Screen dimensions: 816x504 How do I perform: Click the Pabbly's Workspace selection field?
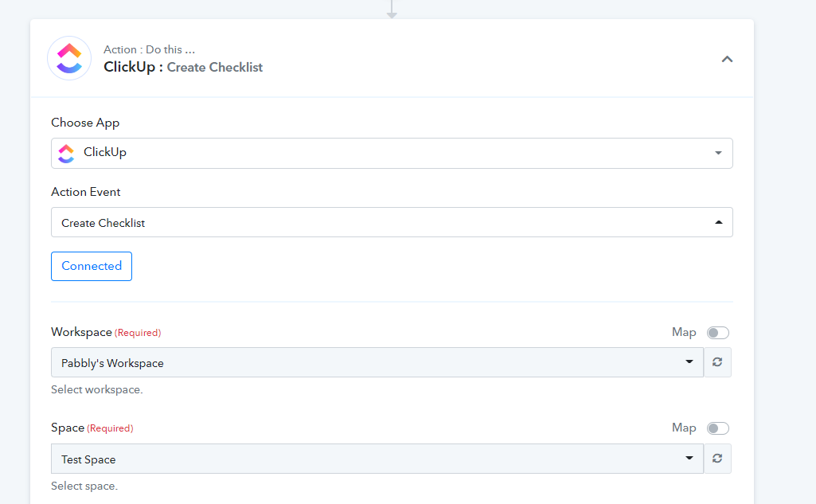(x=377, y=362)
